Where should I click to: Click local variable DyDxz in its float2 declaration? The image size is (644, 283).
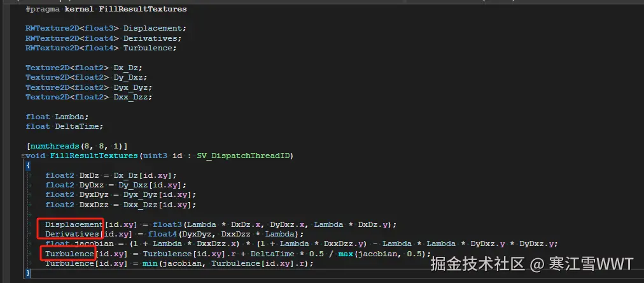[92, 185]
